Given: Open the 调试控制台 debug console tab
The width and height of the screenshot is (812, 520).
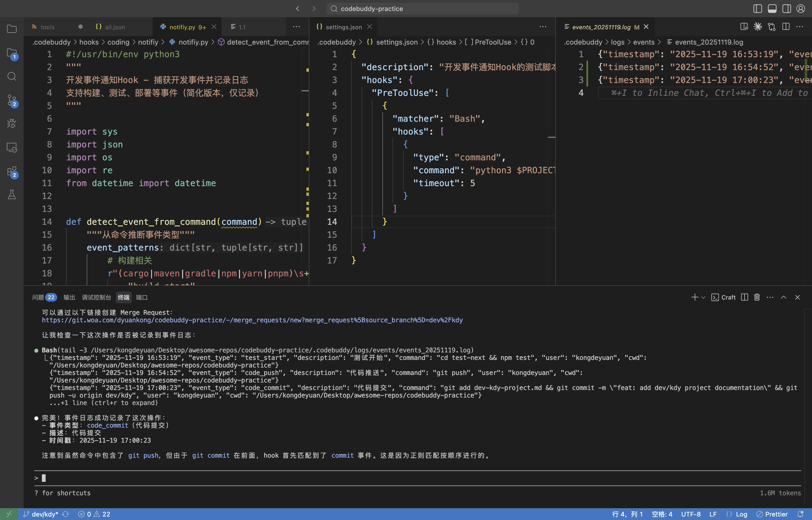Looking at the screenshot, I should [x=96, y=297].
